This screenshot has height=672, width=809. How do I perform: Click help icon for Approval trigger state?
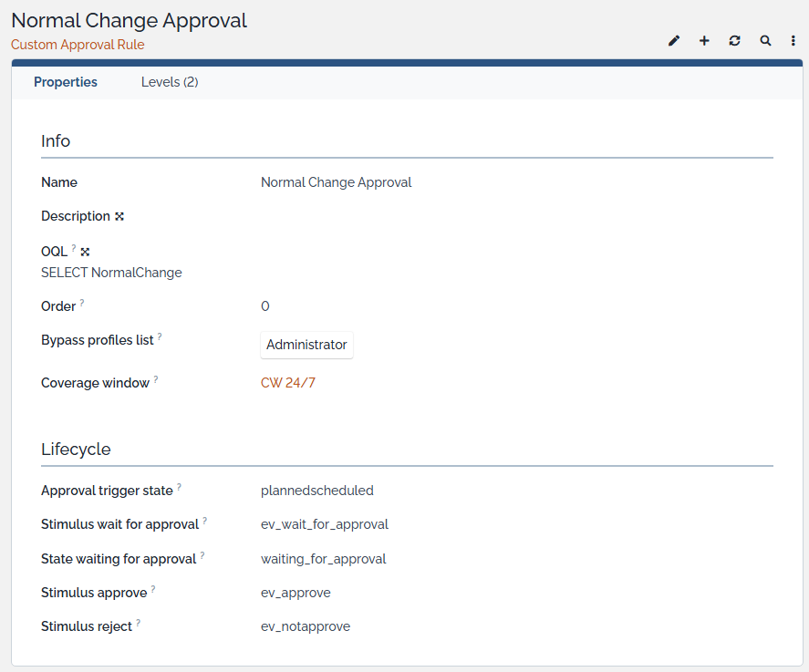click(179, 487)
